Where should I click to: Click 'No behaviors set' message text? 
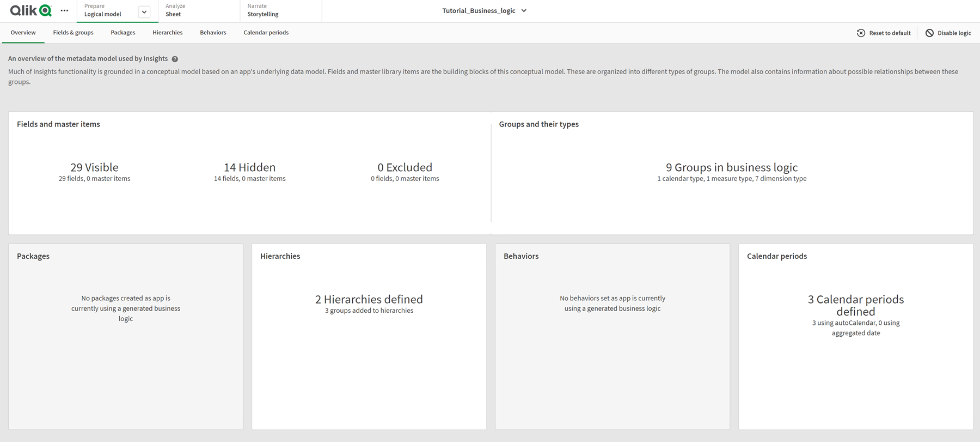(x=612, y=303)
